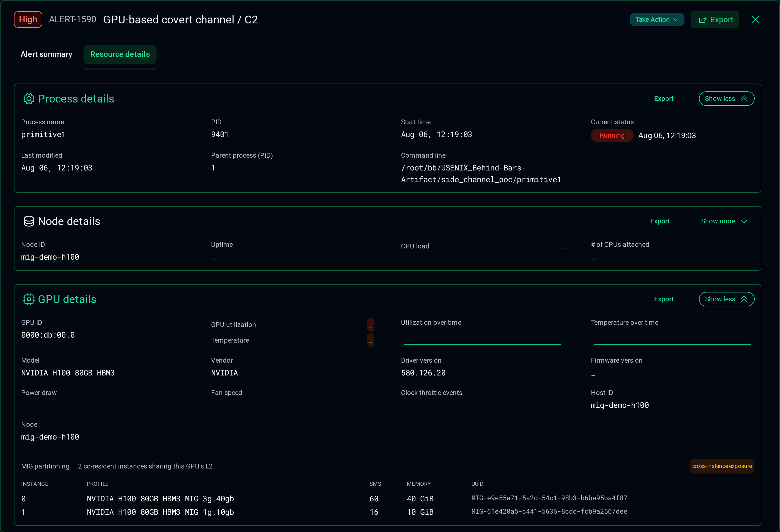Collapse GPU details with Show less
This screenshot has height=532, width=780.
click(726, 299)
